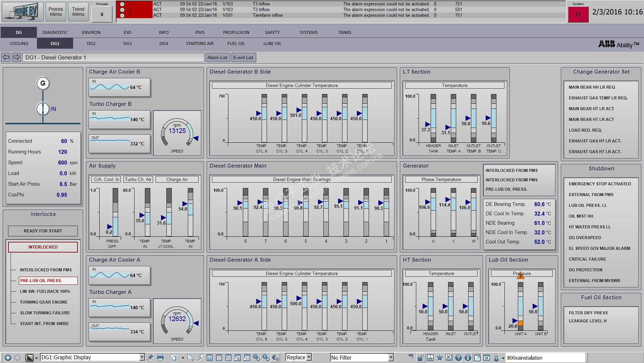Click the star favorites icon
The height and width of the screenshot is (363, 644).
click(x=440, y=358)
